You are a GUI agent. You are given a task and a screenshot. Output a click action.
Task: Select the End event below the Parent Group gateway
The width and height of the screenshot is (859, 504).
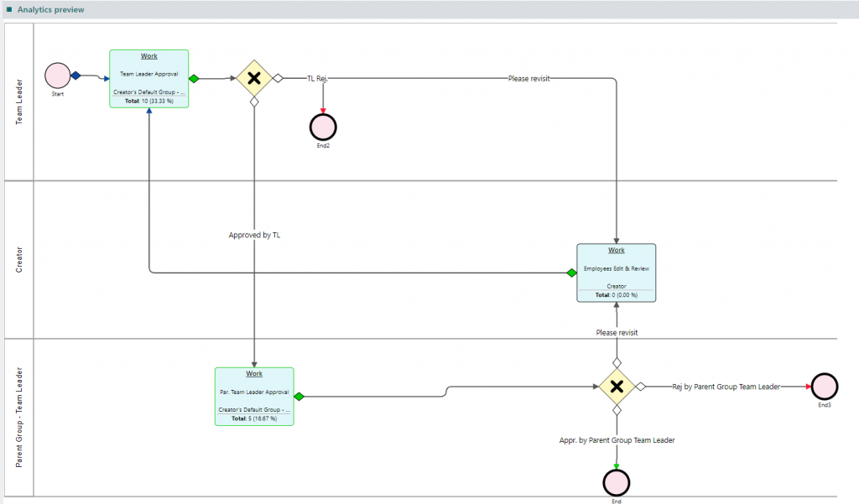(617, 483)
